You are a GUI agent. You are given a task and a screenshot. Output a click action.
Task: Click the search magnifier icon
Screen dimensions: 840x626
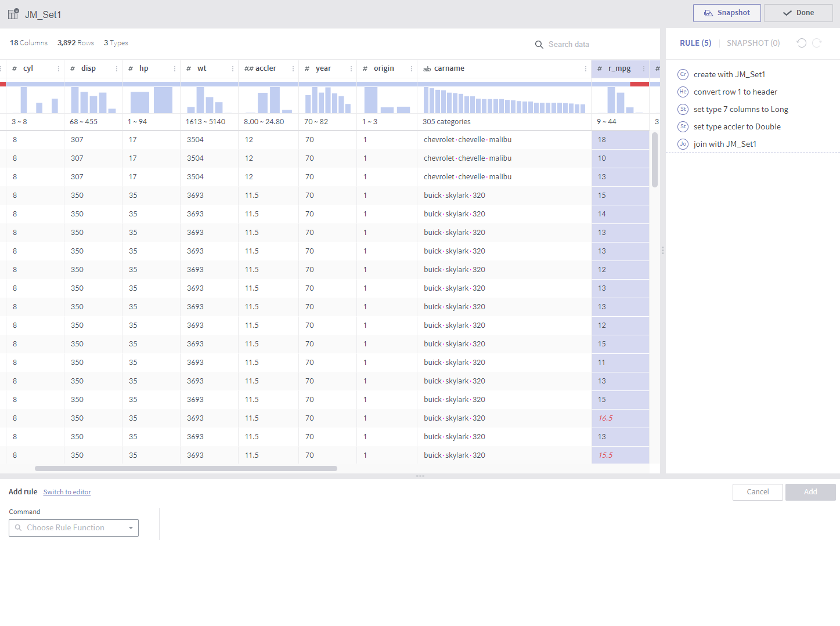[x=539, y=45]
